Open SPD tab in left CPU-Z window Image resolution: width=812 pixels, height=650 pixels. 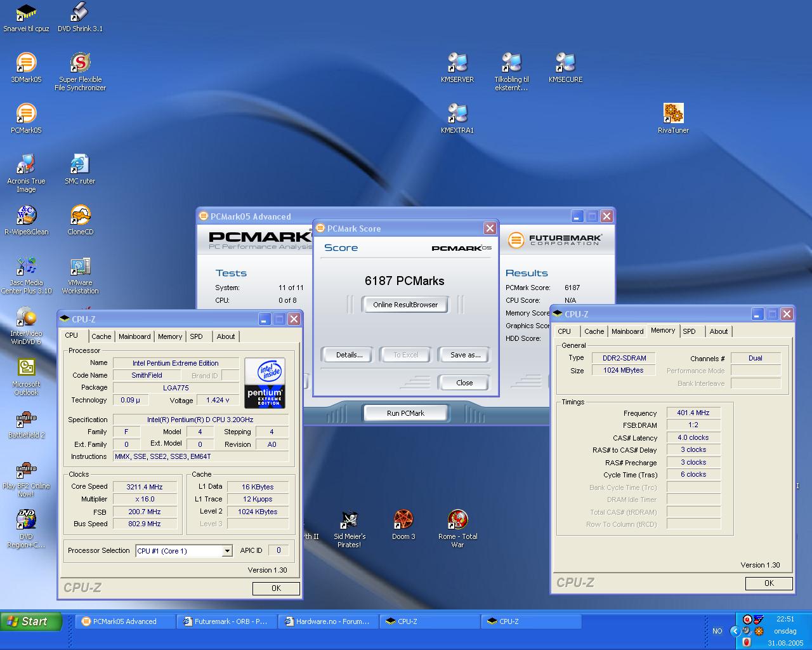pyautogui.click(x=197, y=336)
